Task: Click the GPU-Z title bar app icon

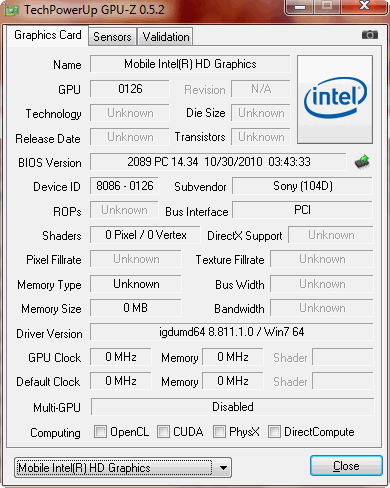Action: tap(12, 10)
